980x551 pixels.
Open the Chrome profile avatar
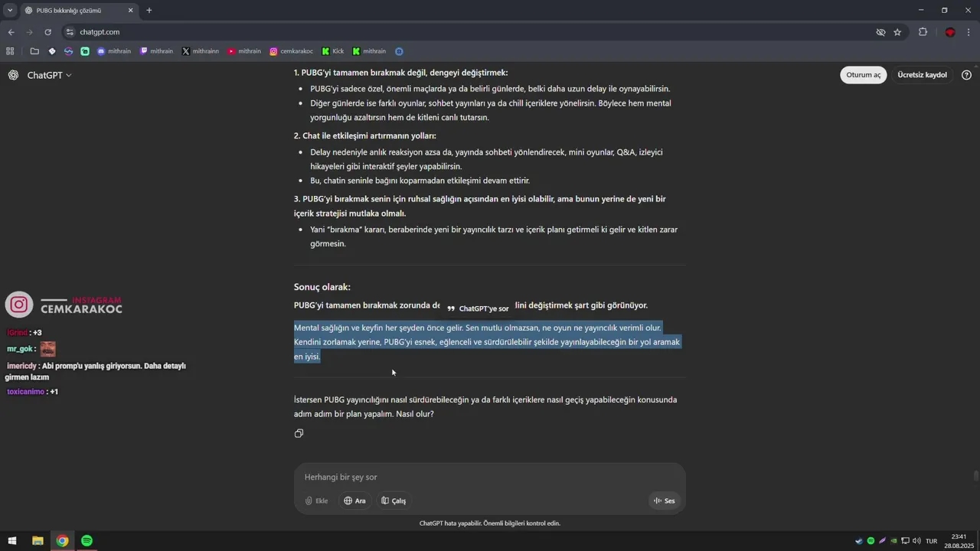pos(950,32)
